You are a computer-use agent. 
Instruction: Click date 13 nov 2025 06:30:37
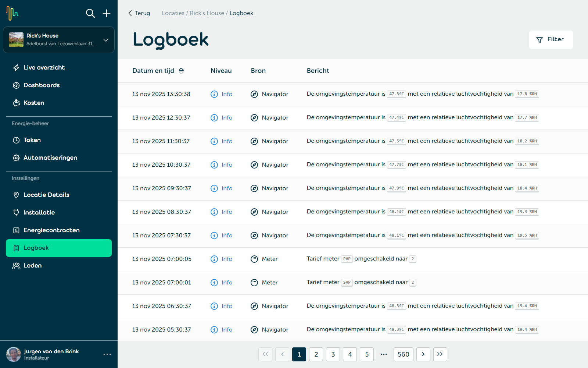pos(162,306)
